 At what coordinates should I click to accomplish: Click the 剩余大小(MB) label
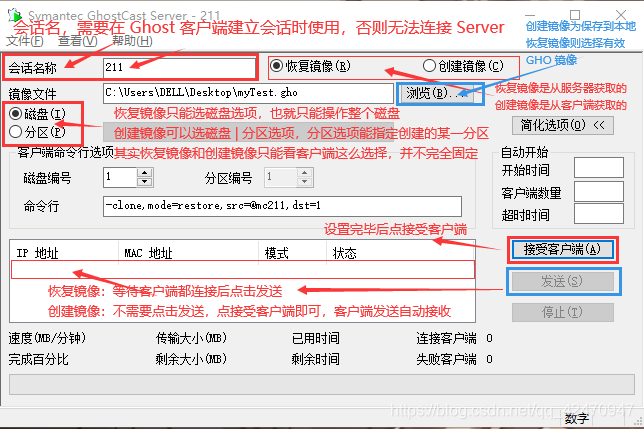(191, 359)
